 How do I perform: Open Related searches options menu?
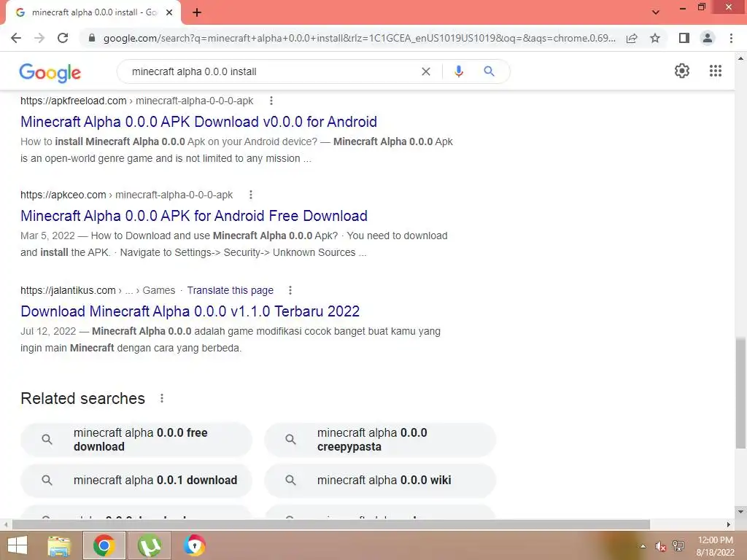162,398
